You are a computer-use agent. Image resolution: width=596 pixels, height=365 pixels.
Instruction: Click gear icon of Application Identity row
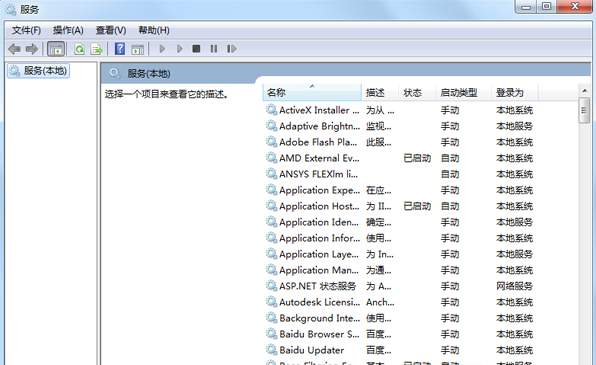pos(271,222)
